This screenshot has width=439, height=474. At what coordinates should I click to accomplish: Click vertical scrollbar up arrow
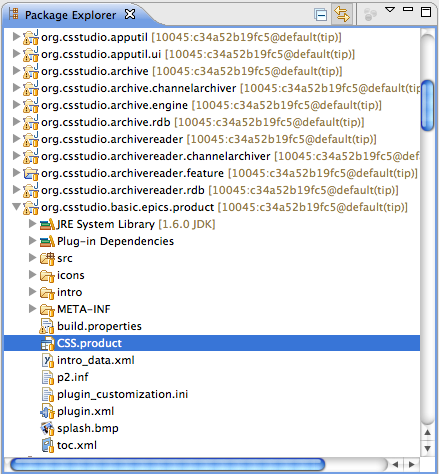[427, 432]
